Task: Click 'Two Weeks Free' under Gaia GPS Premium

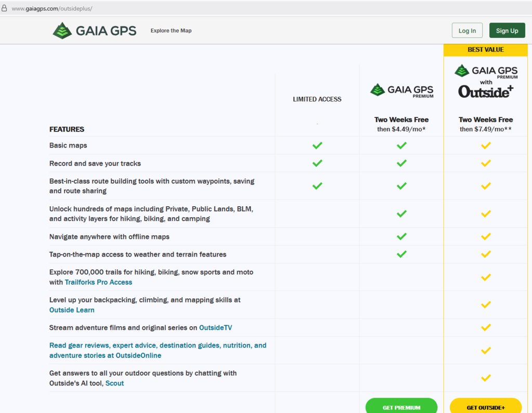Action: (401, 119)
